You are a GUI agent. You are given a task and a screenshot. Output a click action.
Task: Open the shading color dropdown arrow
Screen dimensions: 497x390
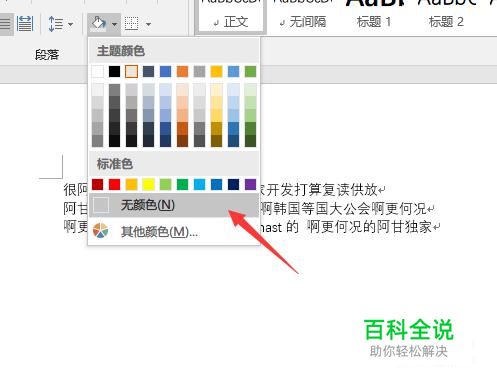point(114,24)
